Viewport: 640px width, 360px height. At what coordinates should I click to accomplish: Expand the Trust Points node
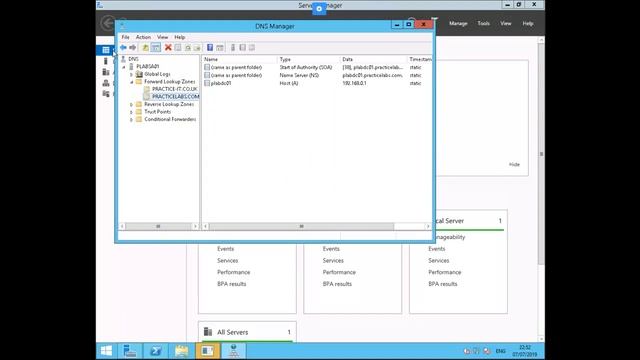tap(131, 112)
